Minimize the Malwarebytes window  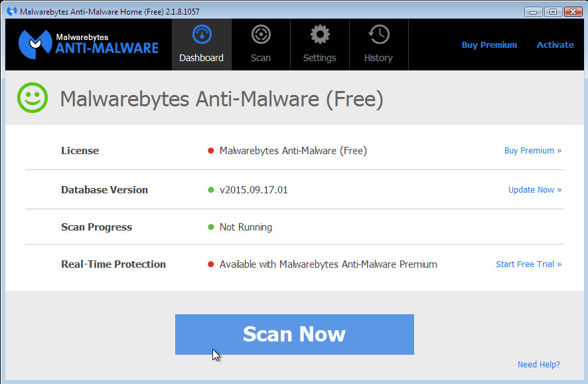(533, 12)
